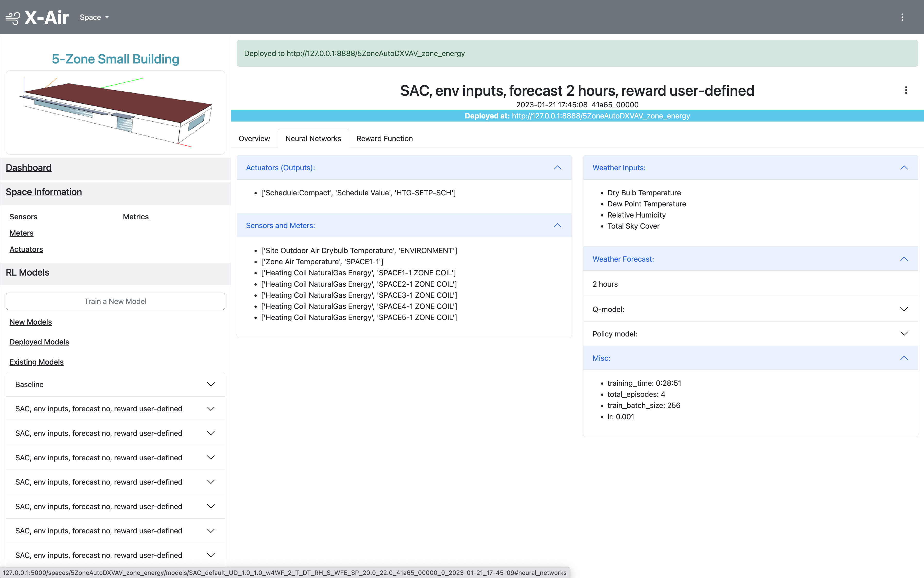Expand the first SAC forecast no model below Baseline
Viewport: 924px width, 578px height.
115,409
